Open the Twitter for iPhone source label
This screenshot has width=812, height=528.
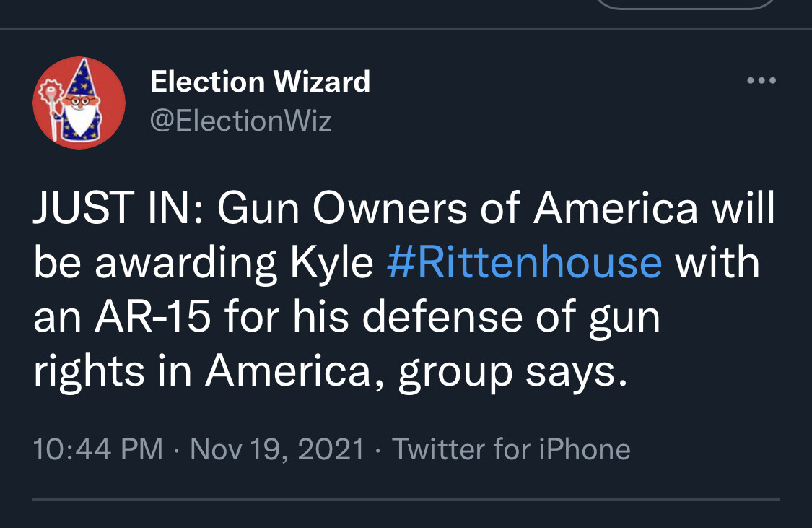(x=511, y=449)
